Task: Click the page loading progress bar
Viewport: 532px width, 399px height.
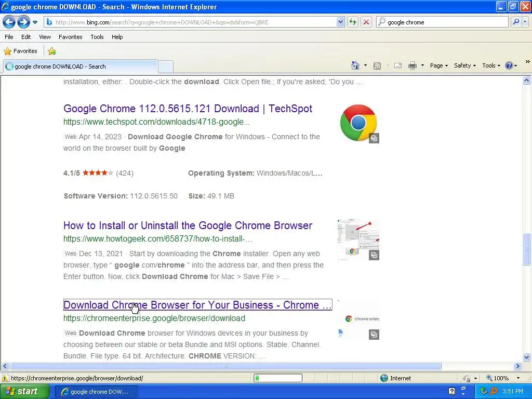Action: coord(278,378)
